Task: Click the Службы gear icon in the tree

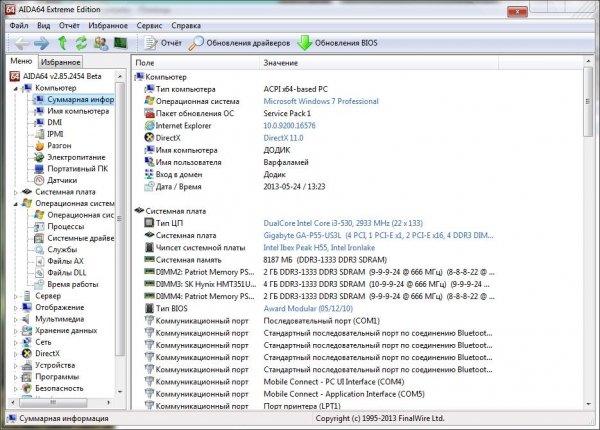Action: tap(39, 250)
